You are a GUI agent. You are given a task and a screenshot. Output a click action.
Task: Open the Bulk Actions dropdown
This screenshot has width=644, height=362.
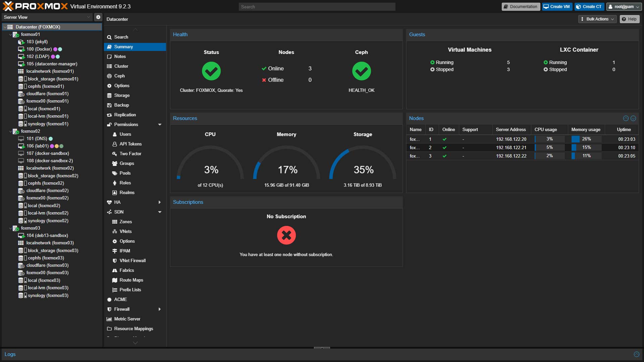598,19
